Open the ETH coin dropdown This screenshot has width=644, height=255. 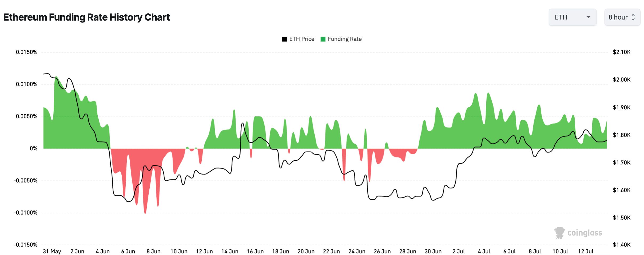573,17
